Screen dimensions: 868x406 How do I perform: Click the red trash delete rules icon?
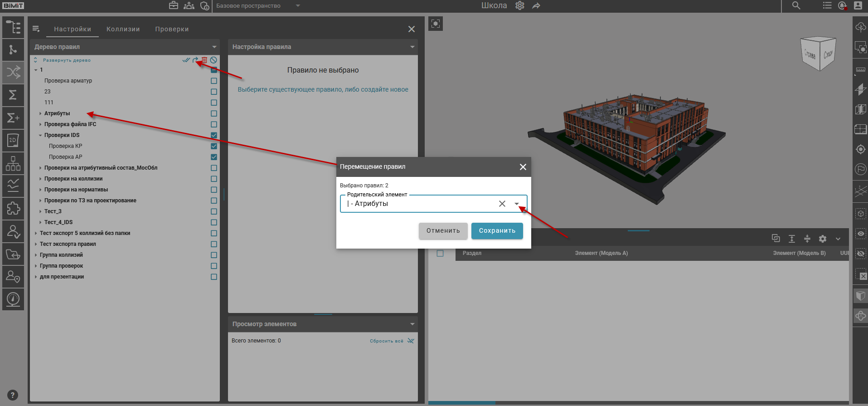pyautogui.click(x=204, y=60)
